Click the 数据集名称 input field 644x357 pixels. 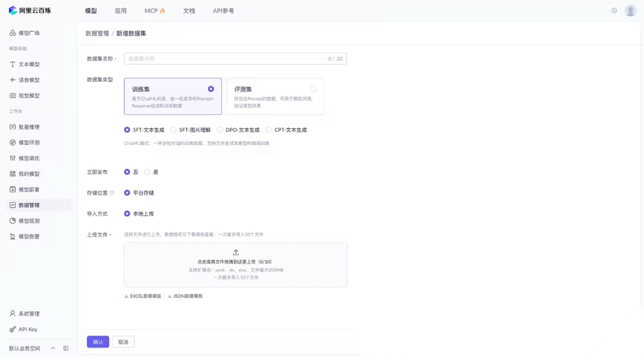[235, 59]
